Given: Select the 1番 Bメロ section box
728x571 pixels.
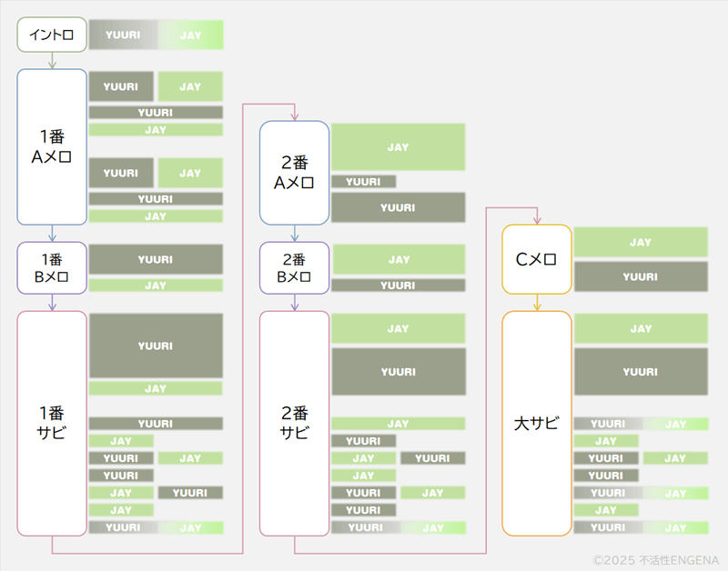Looking at the screenshot, I should [x=52, y=267].
